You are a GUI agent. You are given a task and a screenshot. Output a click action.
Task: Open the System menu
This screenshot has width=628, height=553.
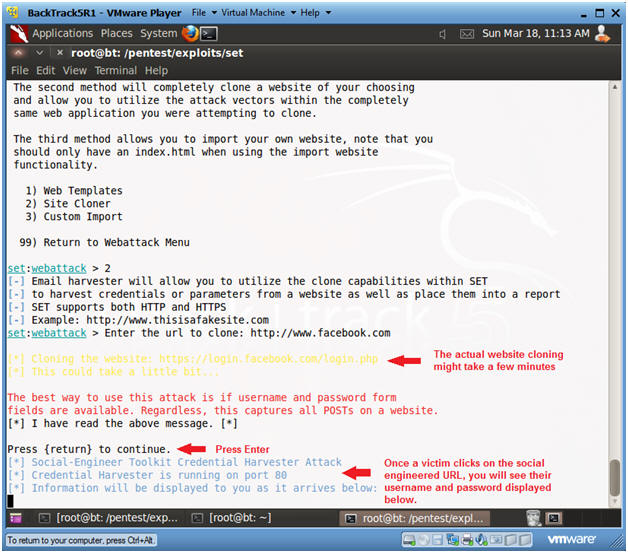coord(159,33)
